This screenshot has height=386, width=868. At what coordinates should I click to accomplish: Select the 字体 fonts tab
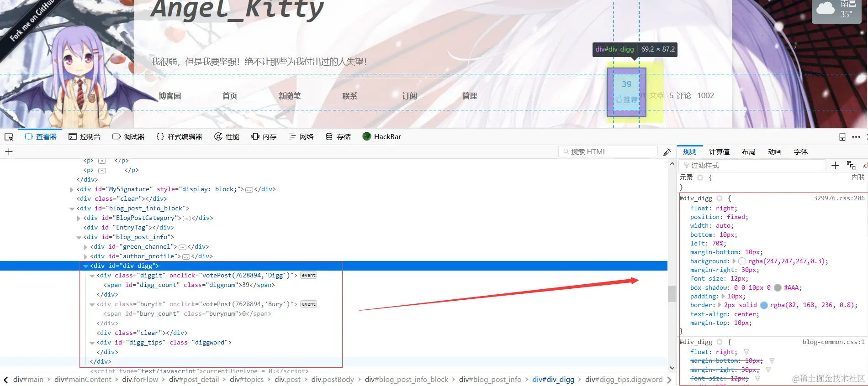[800, 151]
